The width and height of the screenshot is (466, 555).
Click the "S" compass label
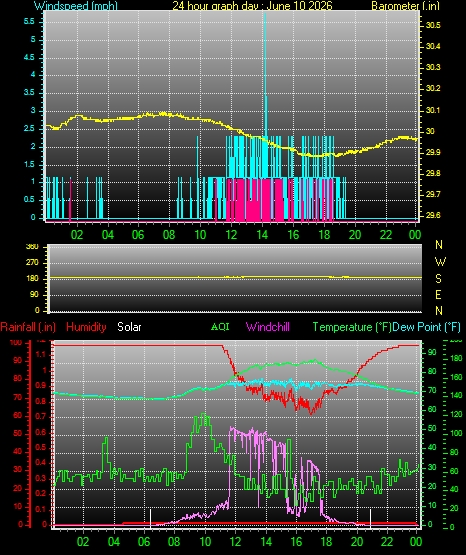438,279
